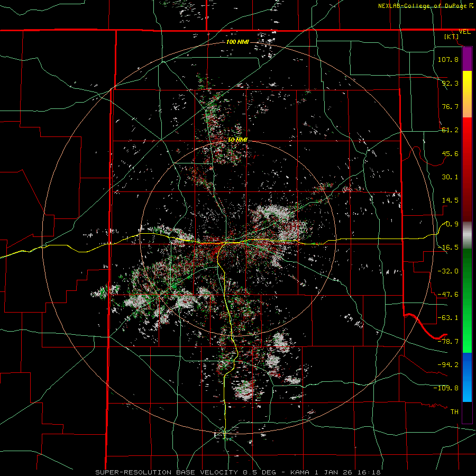Select the 76.7 velocity scale value
Viewport: 476px width, 476px height.
[450, 106]
